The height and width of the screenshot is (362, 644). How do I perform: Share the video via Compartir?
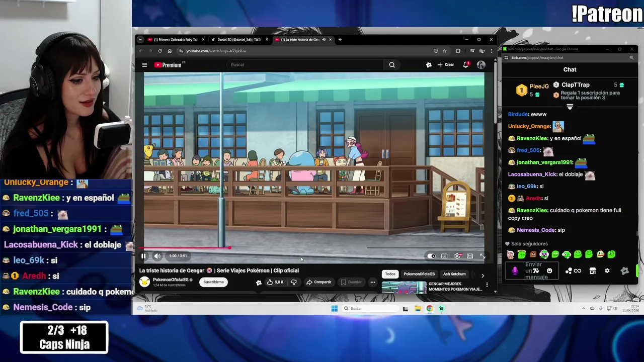click(x=319, y=282)
